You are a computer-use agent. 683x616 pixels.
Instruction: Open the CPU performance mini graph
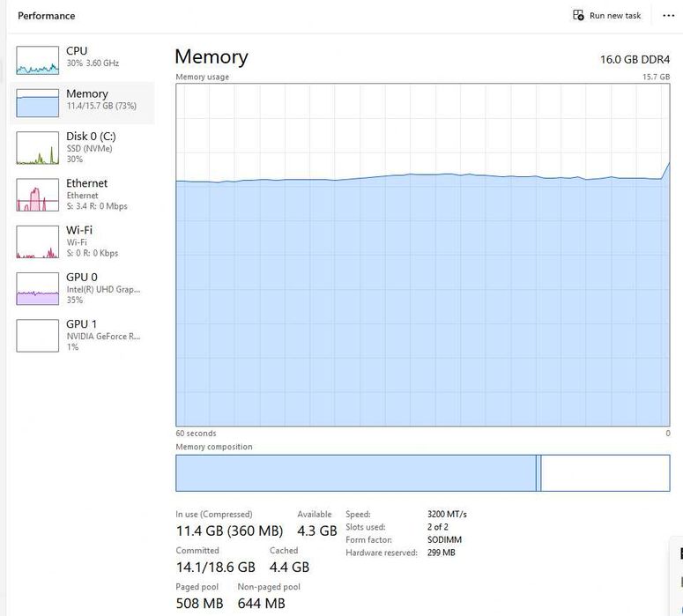[38, 61]
